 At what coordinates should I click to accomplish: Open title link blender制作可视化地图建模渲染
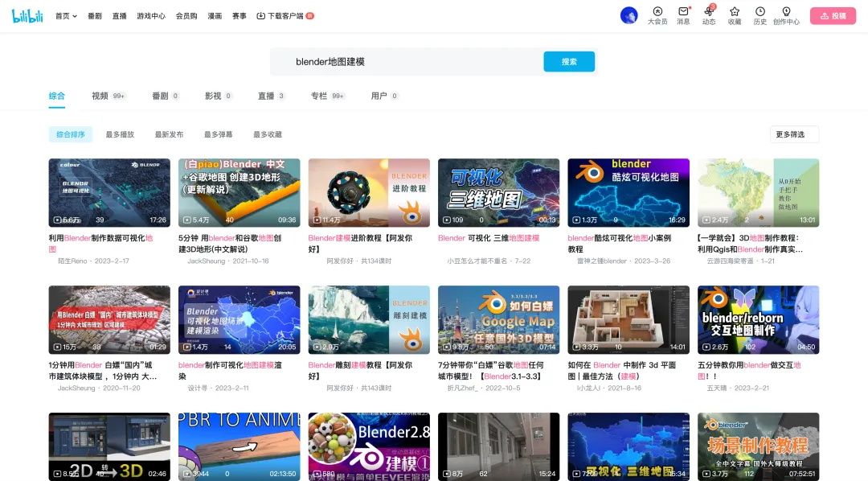pyautogui.click(x=230, y=370)
